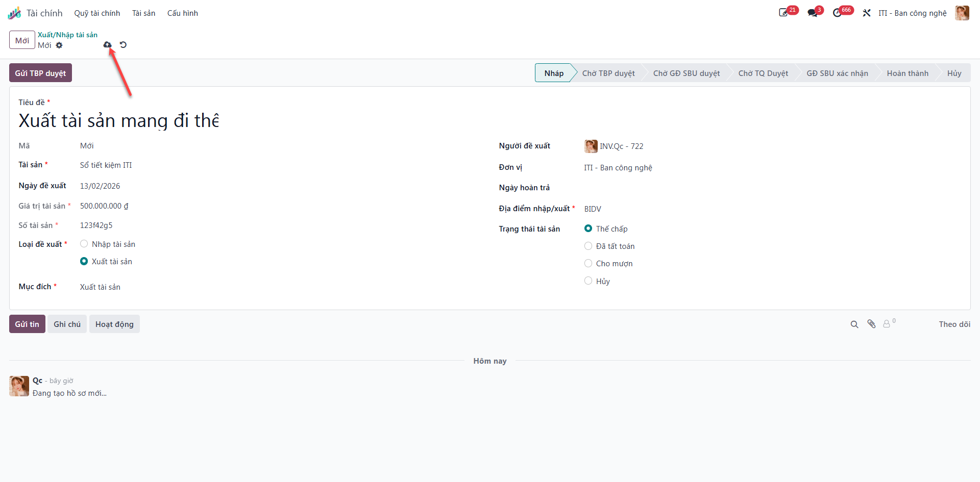Choose Cho mượn asset status
The height and width of the screenshot is (482, 980).
[x=589, y=263]
